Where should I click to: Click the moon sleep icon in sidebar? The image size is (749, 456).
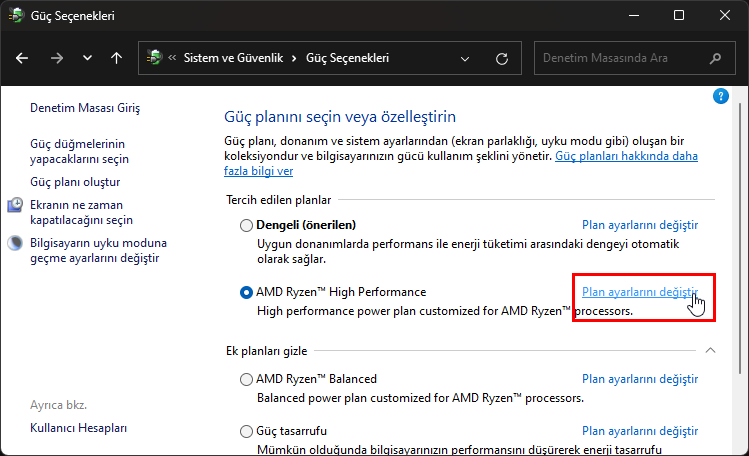[15, 243]
